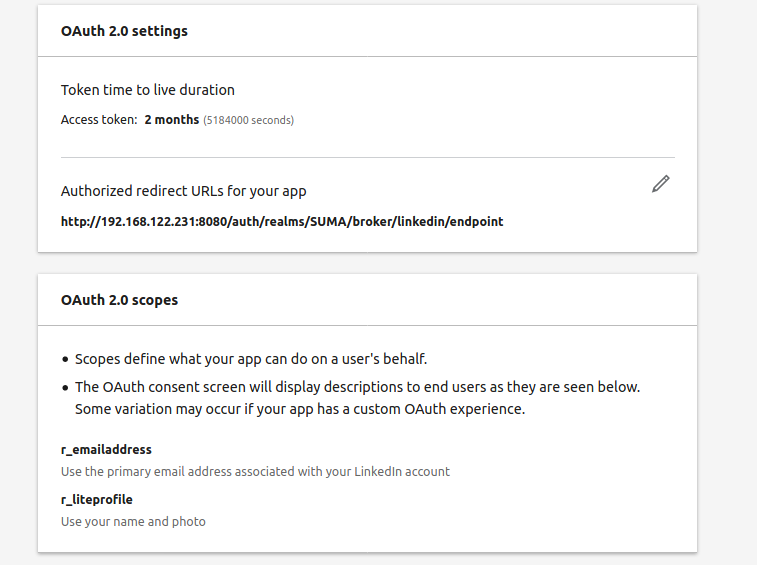Click the Access token label
Image resolution: width=757 pixels, height=565 pixels.
click(x=99, y=120)
